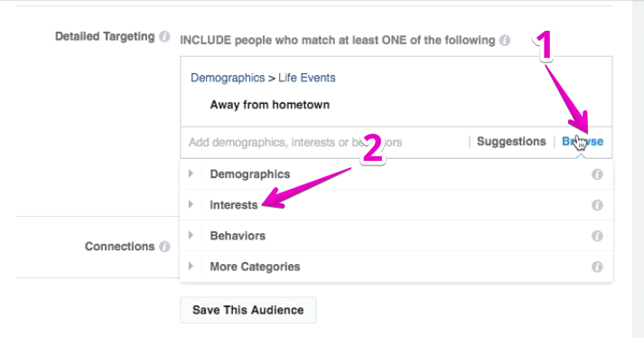Expand the Interests category arrow
The width and height of the screenshot is (644, 338).
tap(191, 205)
